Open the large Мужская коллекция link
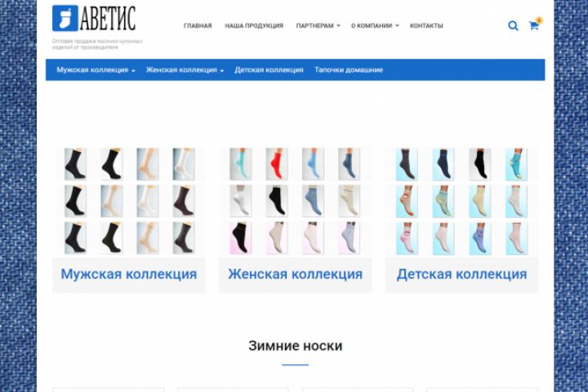 [129, 274]
